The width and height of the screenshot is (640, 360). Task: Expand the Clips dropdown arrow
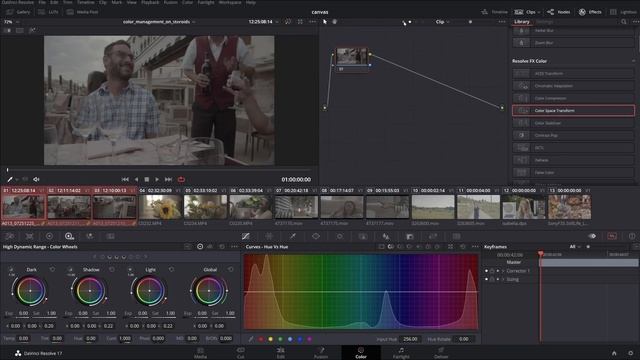pos(539,12)
